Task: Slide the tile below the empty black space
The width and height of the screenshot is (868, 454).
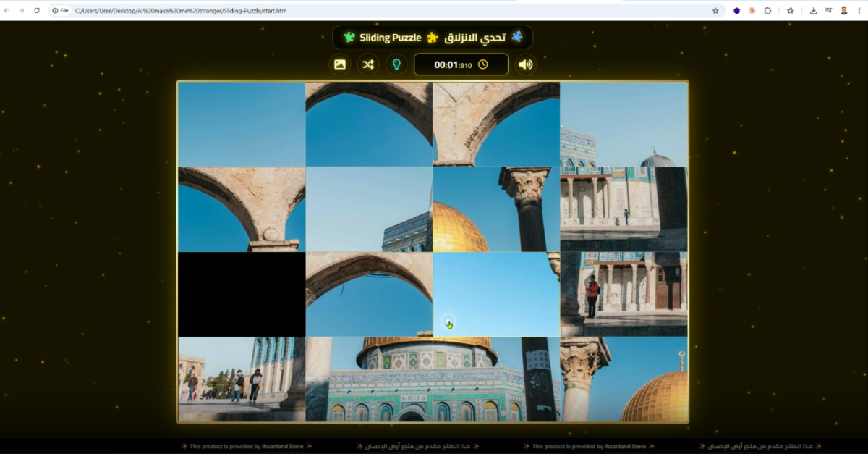Action: [242, 379]
